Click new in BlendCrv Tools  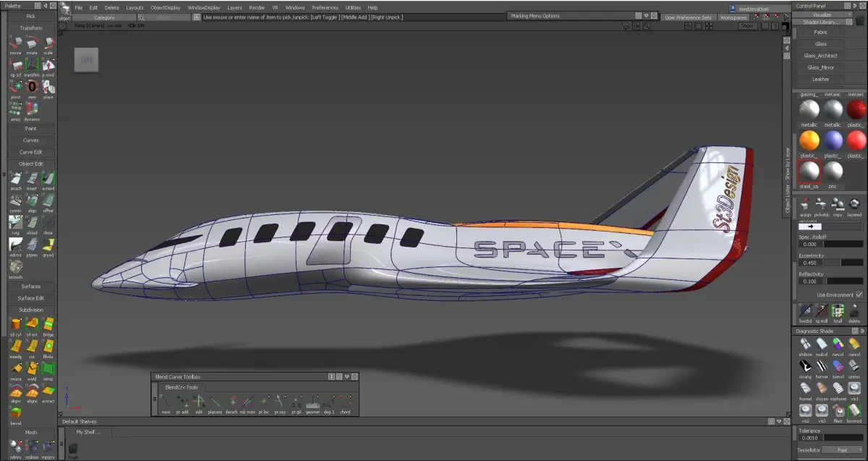166,403
